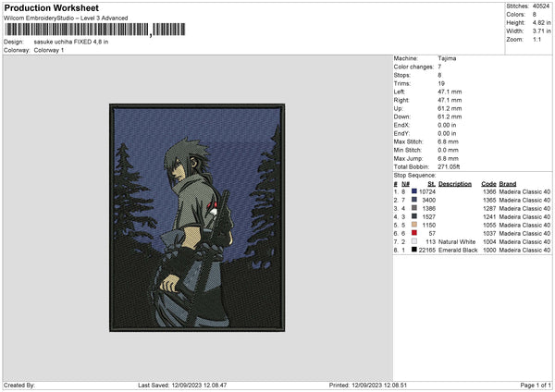
Task: Click 'Madeira Classic 40' in code 1366 row
Action: pos(524,191)
